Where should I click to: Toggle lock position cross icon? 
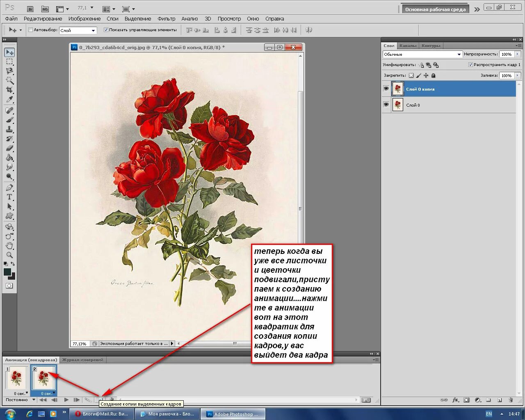point(426,75)
